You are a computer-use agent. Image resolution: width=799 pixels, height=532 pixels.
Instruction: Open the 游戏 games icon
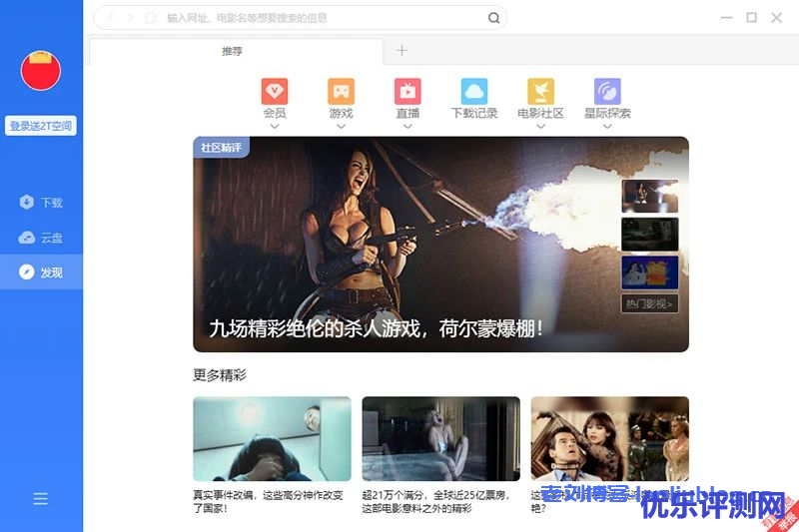click(x=341, y=91)
